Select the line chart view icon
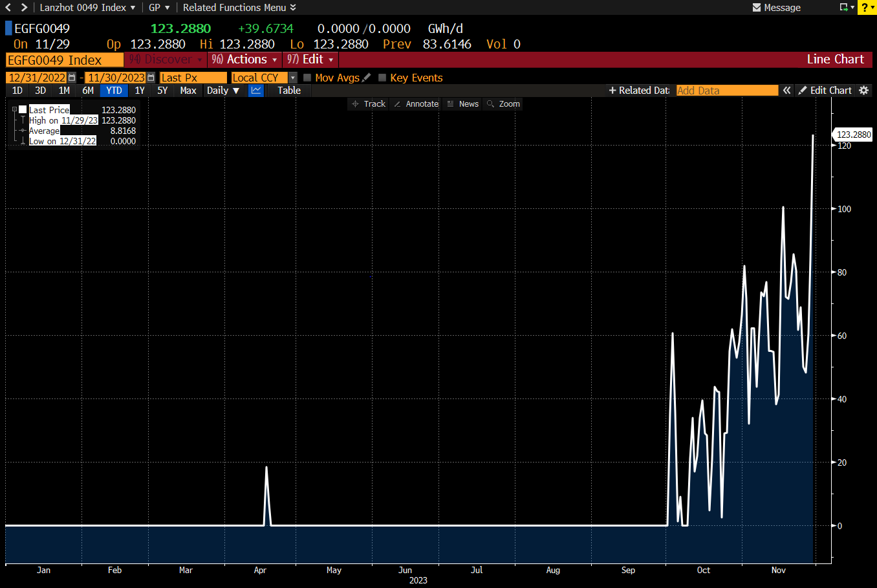Image resolution: width=877 pixels, height=588 pixels. coord(256,91)
